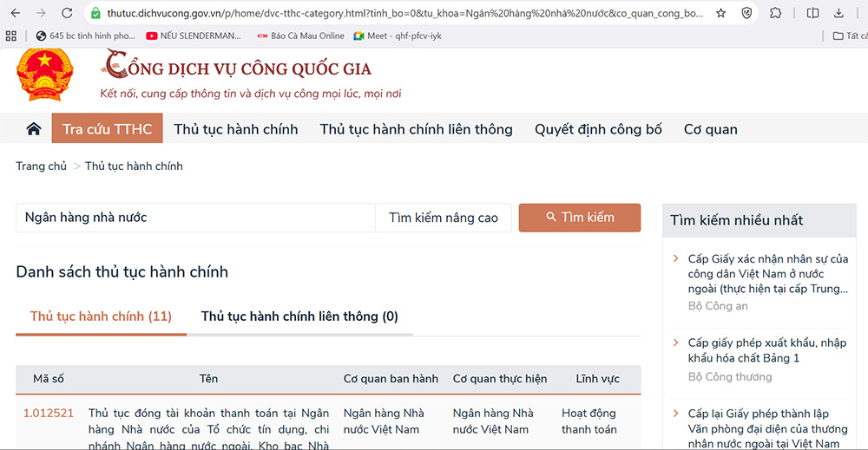Expand Tìm kiếm nâng cao options

click(443, 218)
